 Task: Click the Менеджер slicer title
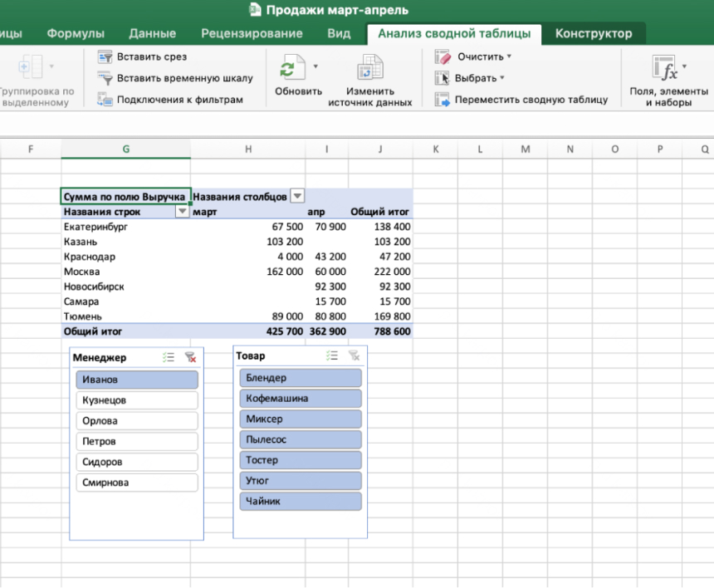[100, 358]
